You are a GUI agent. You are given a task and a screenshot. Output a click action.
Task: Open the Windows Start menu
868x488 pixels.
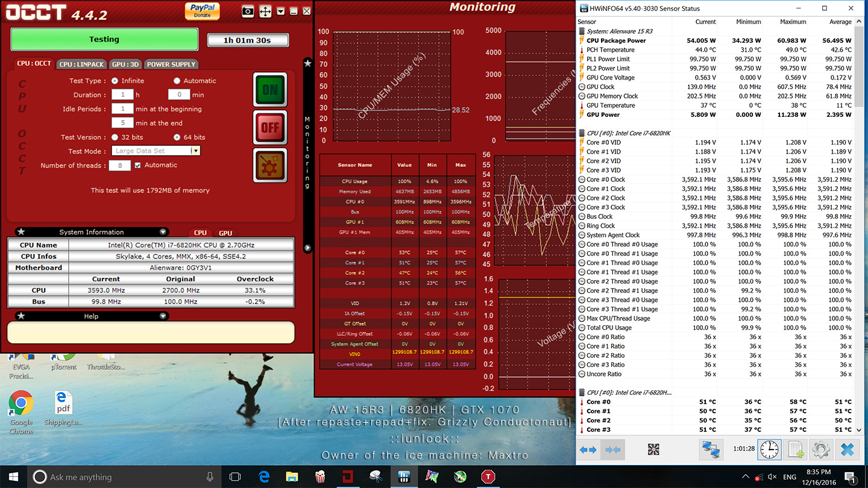click(13, 477)
